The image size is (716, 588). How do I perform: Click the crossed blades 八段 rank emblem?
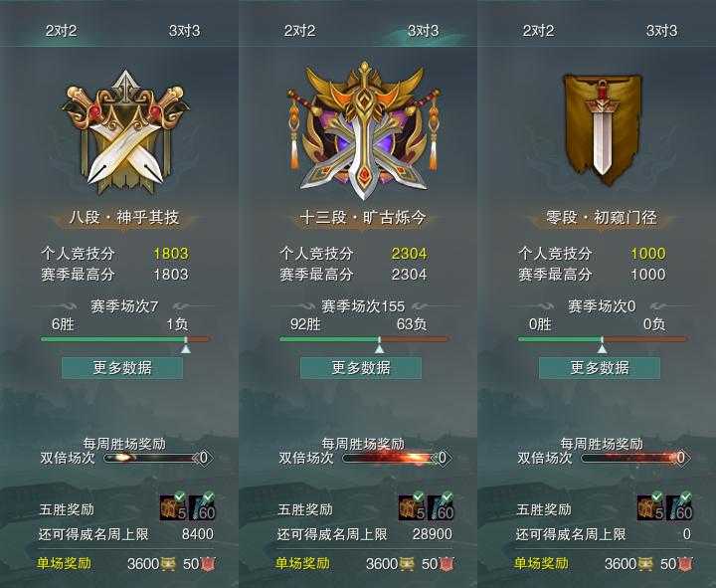point(124,132)
